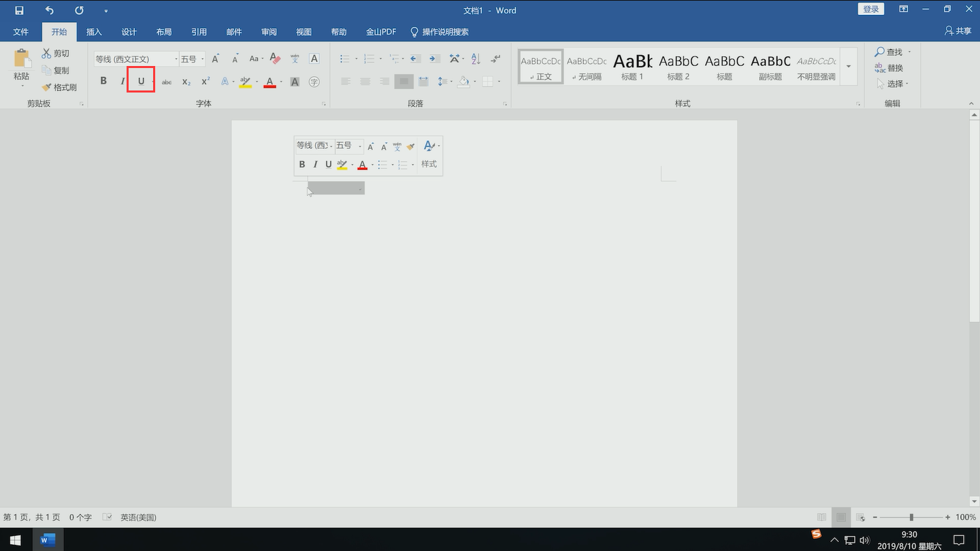Image resolution: width=980 pixels, height=551 pixels.
Task: Activate the Format Painter (格式刷) in ribbon
Action: (x=59, y=87)
